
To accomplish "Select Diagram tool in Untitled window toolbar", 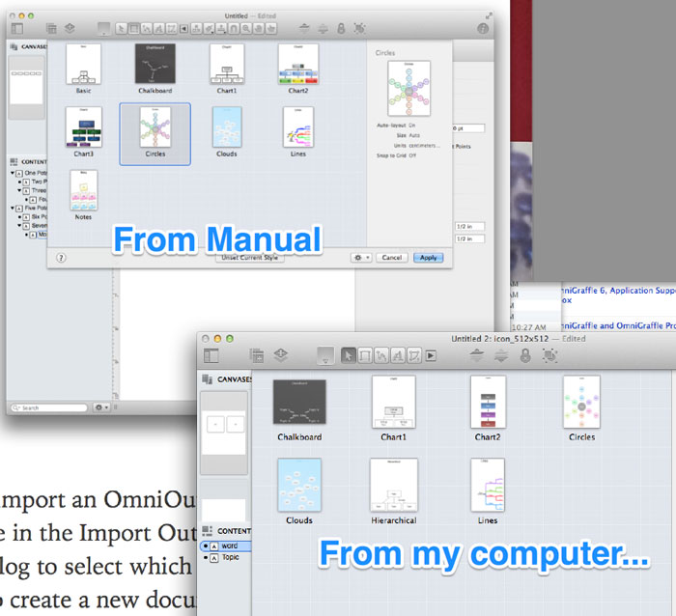I will point(196,28).
